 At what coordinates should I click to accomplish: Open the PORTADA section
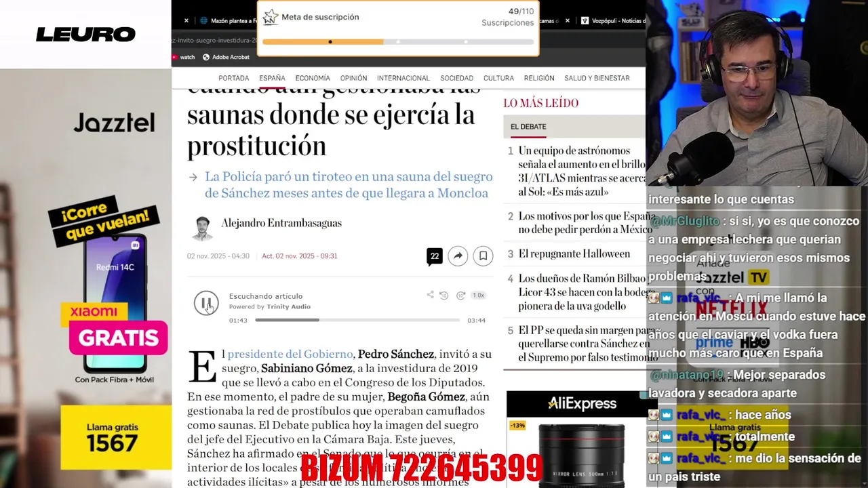(234, 78)
